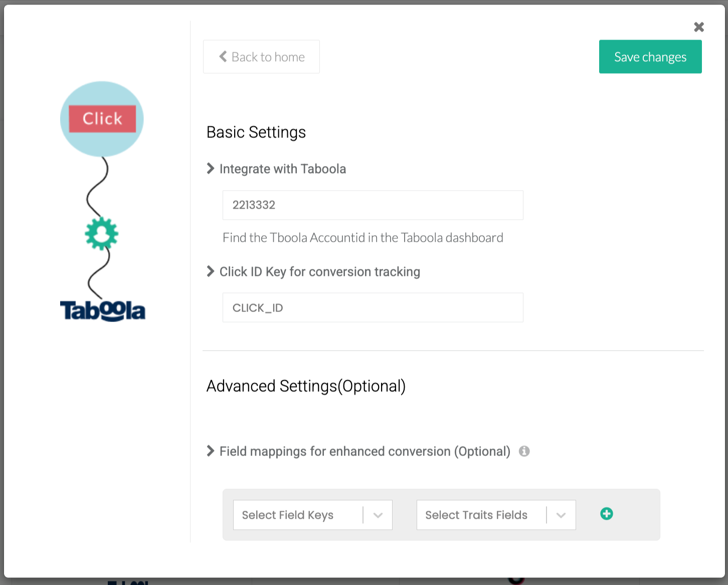Screen dimensions: 728x585
Task: Click the green gear connector icon
Action: tap(102, 234)
